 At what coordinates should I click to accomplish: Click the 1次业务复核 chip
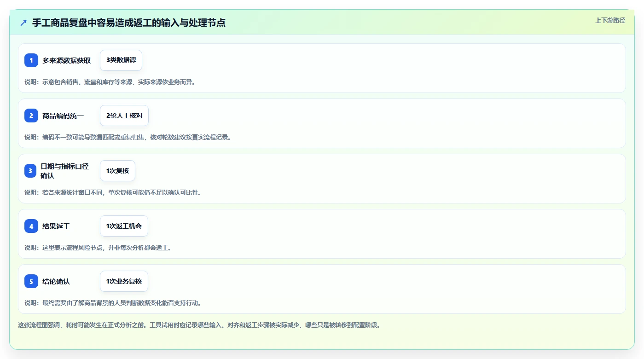(124, 281)
